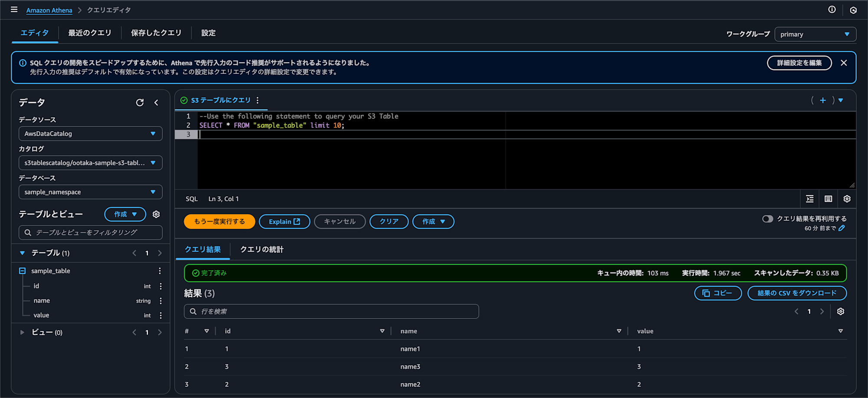Viewport: 868px width, 398px height.
Task: Collapse the sample_table column tree
Action: [22, 271]
